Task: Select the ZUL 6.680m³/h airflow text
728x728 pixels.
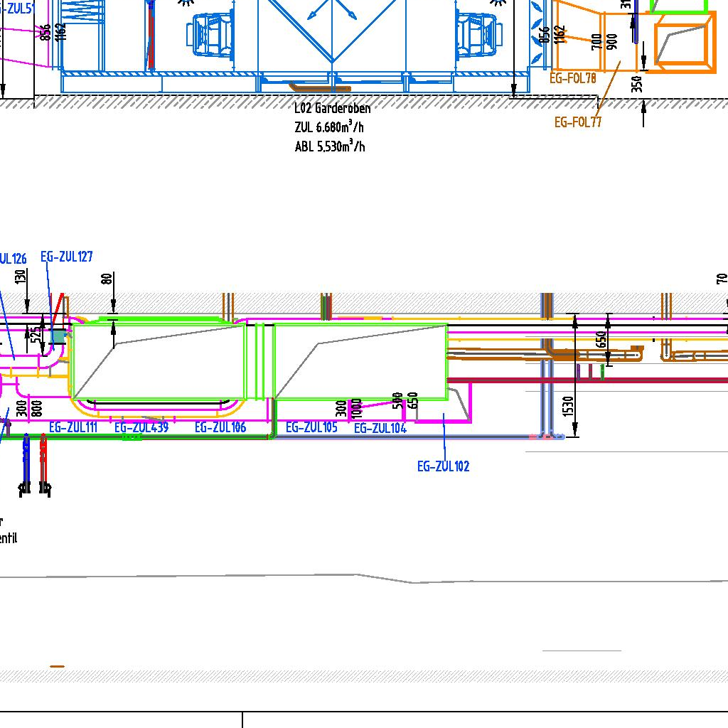Action: click(x=329, y=127)
